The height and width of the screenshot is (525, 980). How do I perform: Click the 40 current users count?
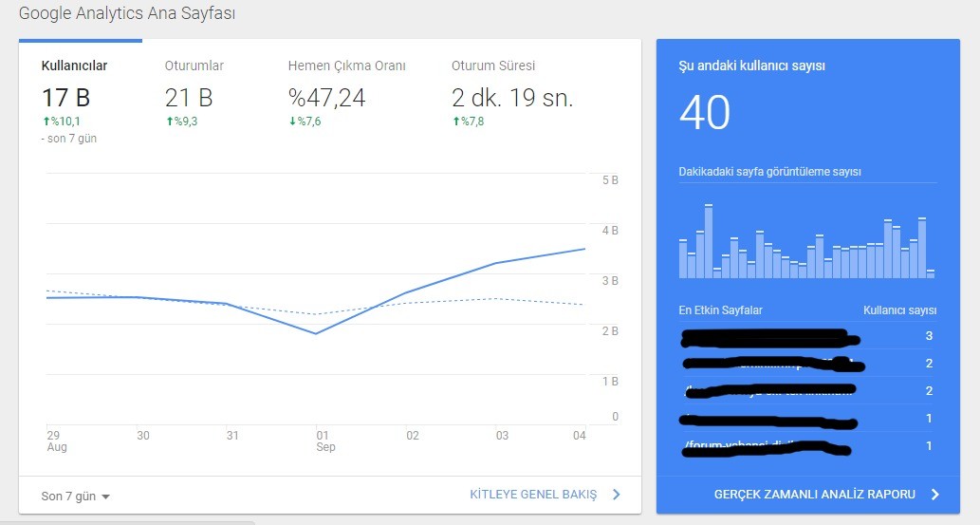pyautogui.click(x=704, y=113)
